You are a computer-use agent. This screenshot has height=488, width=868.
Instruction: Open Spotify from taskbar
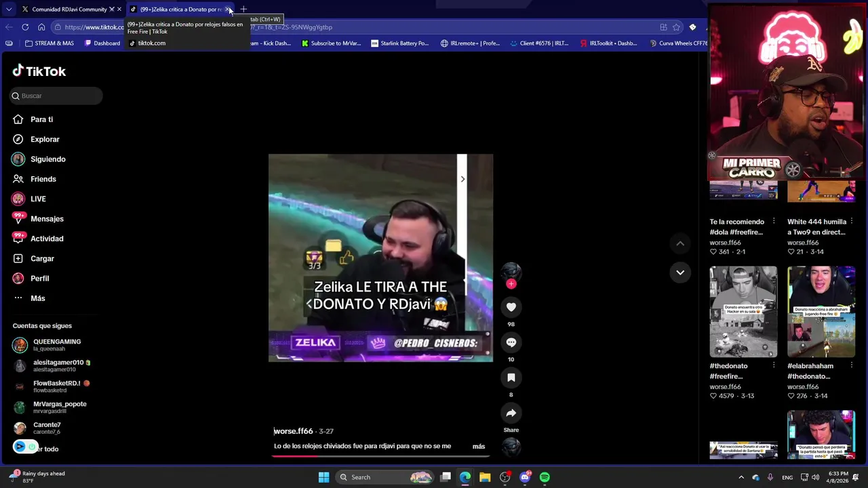click(x=545, y=477)
